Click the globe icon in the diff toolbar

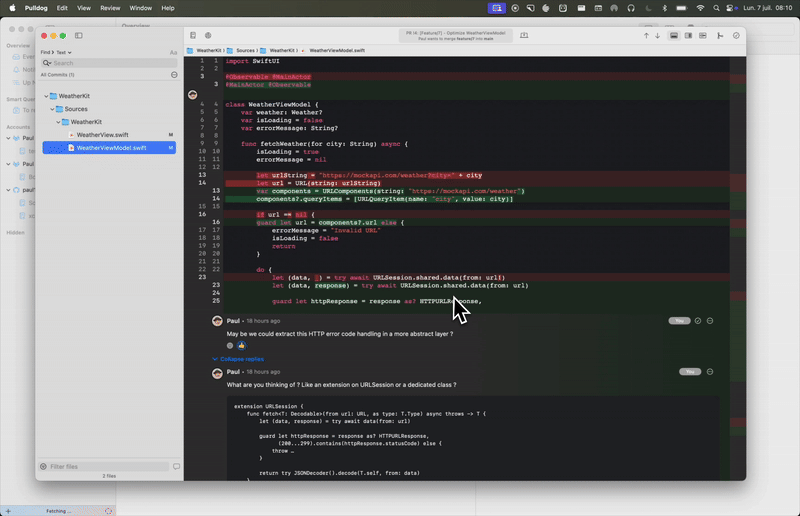(208, 36)
